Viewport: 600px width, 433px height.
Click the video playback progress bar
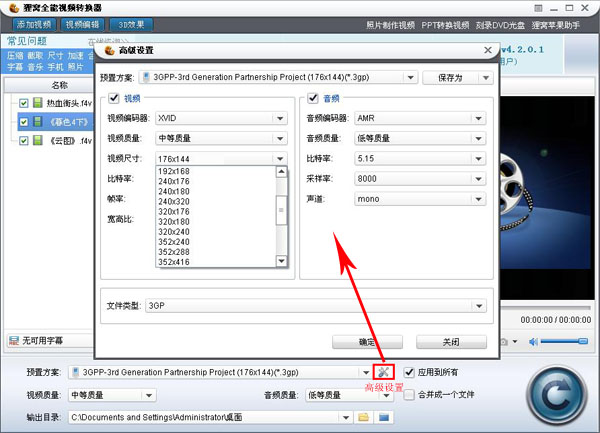(545, 308)
